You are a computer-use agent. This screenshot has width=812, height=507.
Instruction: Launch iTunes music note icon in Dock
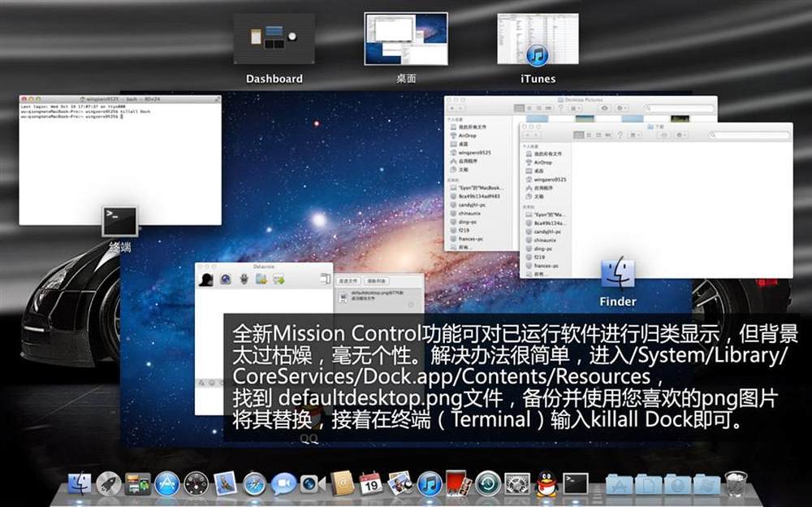click(430, 484)
